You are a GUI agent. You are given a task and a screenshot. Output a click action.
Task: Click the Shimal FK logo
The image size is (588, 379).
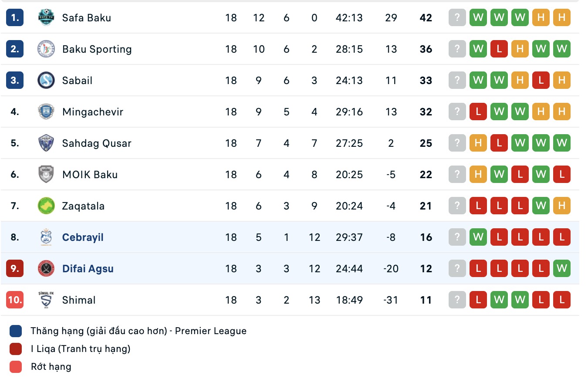point(46,300)
